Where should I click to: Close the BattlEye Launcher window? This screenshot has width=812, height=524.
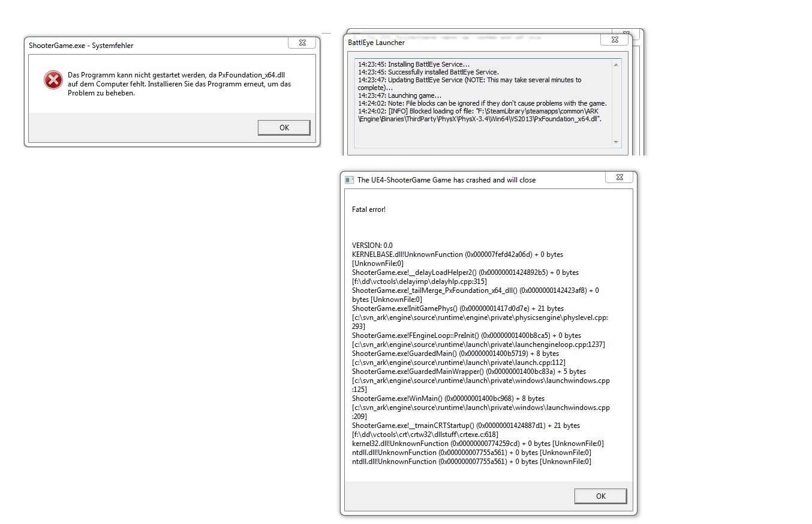(615, 40)
